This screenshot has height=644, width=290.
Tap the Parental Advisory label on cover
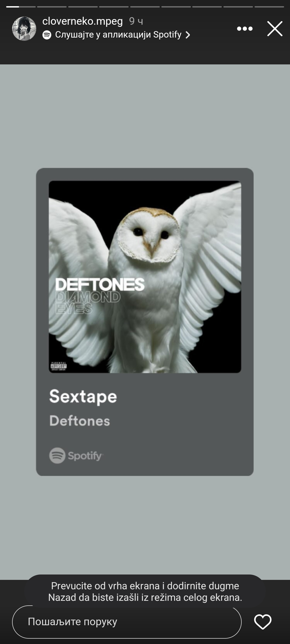click(x=59, y=366)
